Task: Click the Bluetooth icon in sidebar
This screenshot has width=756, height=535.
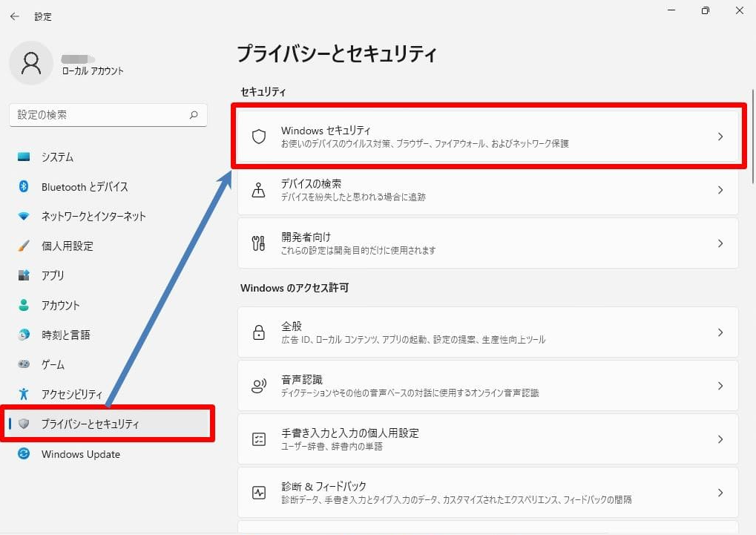Action: 24,186
